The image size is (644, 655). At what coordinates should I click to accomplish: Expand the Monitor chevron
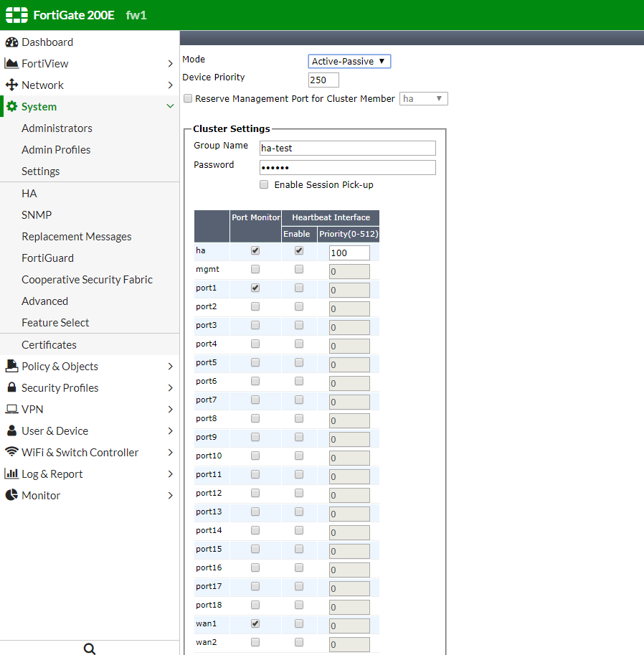(x=171, y=496)
